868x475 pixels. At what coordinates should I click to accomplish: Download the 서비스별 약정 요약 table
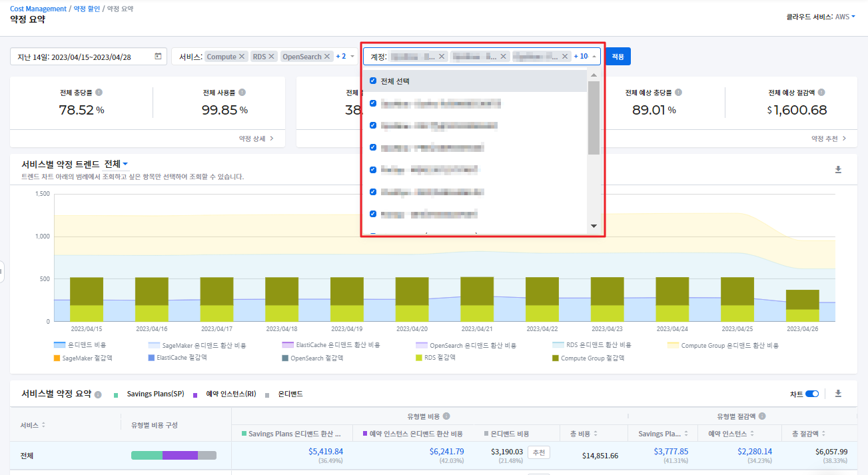pyautogui.click(x=838, y=394)
